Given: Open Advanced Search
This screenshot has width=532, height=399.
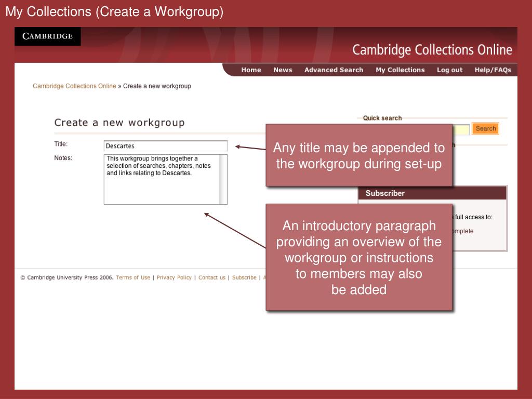Looking at the screenshot, I should click(x=334, y=70).
